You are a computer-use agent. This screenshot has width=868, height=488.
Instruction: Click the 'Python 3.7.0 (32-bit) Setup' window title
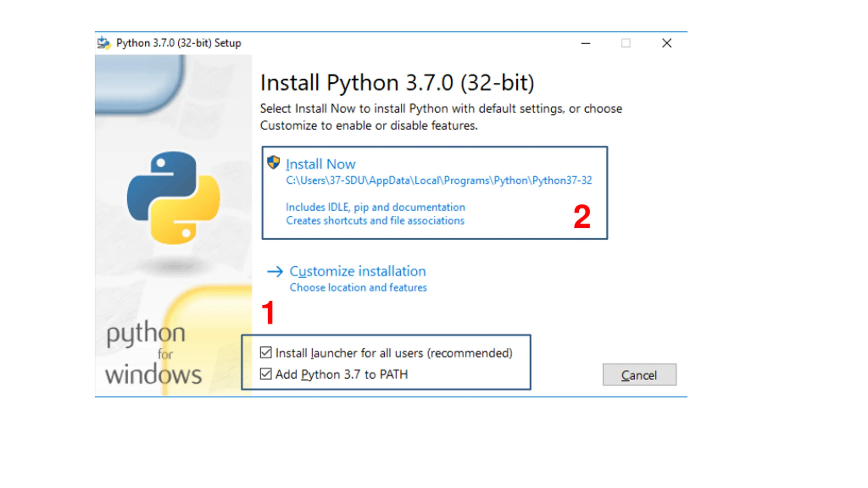[178, 43]
